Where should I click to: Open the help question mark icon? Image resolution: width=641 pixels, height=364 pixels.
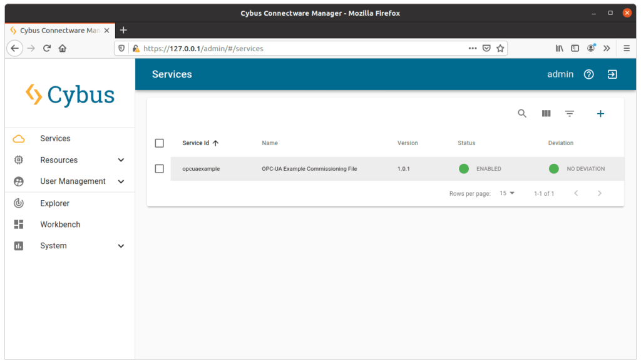coord(588,74)
